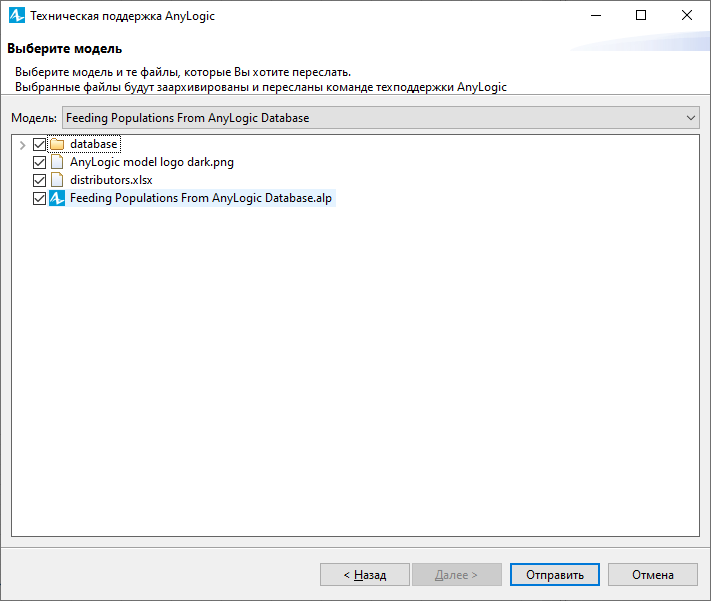Open the Модель dropdown arrow

coord(691,118)
